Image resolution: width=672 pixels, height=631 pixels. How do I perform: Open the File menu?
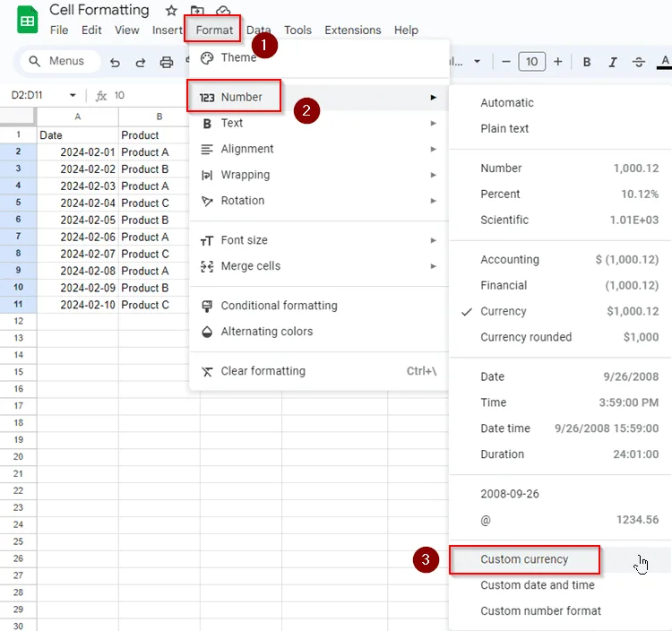[59, 30]
